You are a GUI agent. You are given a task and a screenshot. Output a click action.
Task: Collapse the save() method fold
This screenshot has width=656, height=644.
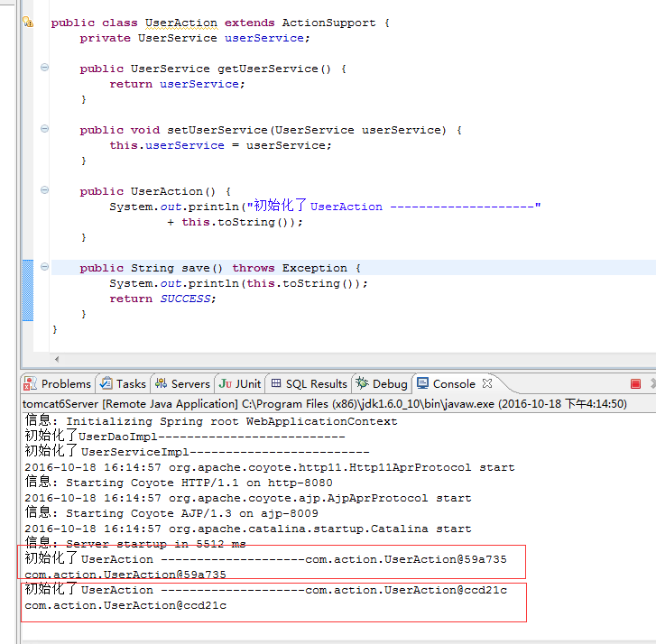44,267
